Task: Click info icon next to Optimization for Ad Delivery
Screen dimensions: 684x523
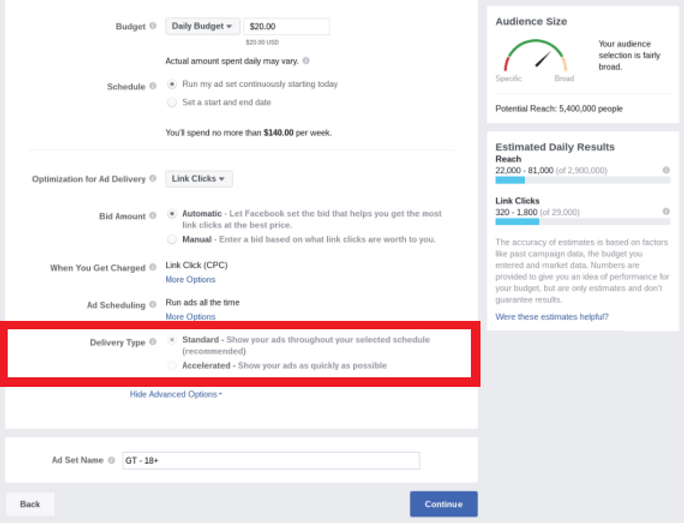Action: pyautogui.click(x=153, y=178)
